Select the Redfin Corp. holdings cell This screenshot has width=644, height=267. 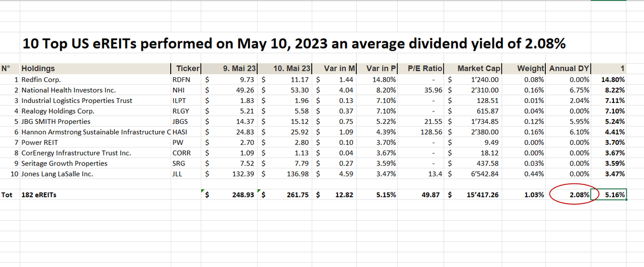click(x=94, y=80)
